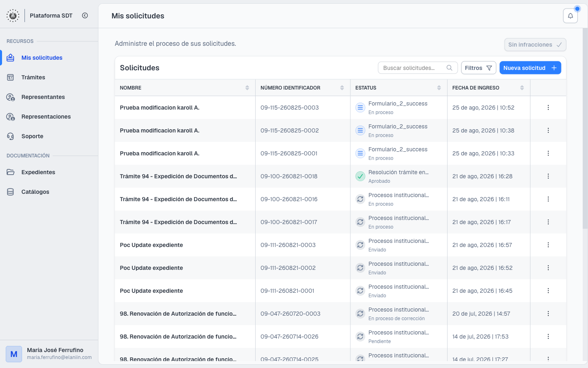
Task: Sort by Número Identificador column
Action: (x=342, y=88)
